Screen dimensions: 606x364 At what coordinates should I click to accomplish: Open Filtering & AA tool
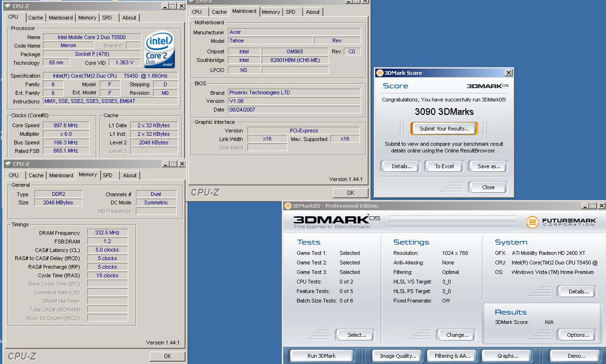[452, 356]
